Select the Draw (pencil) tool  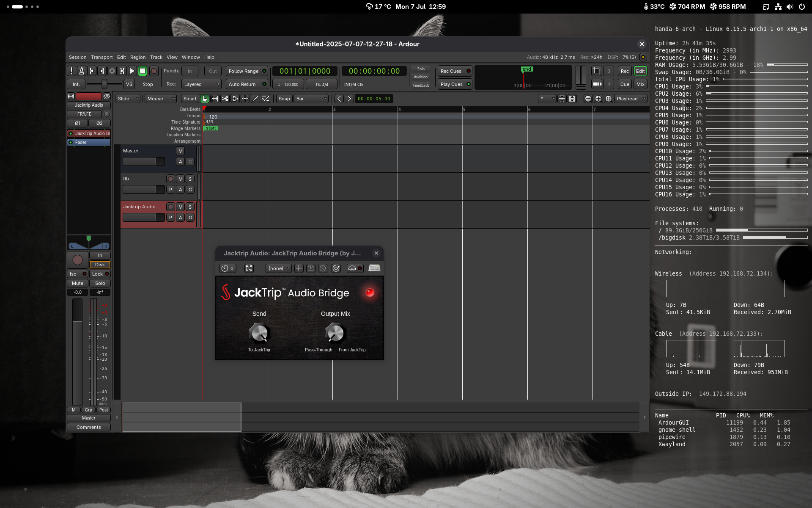pyautogui.click(x=255, y=99)
